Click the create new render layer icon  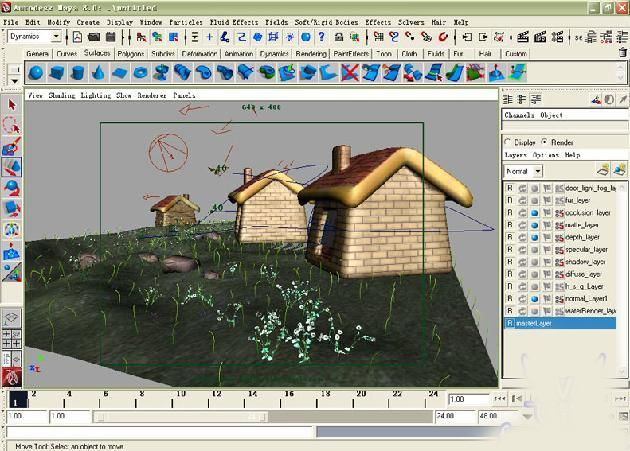(x=603, y=170)
